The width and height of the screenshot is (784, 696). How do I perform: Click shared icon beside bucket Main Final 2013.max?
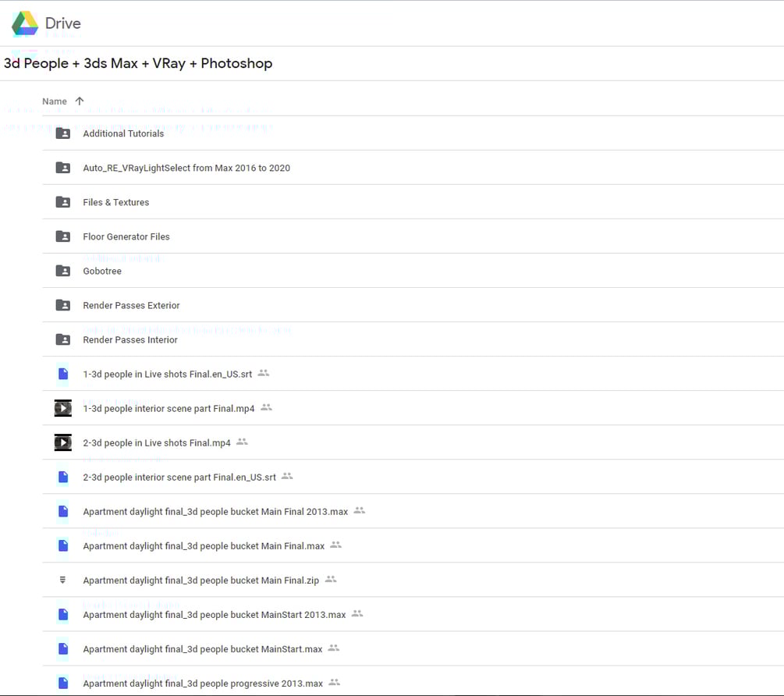(x=360, y=510)
